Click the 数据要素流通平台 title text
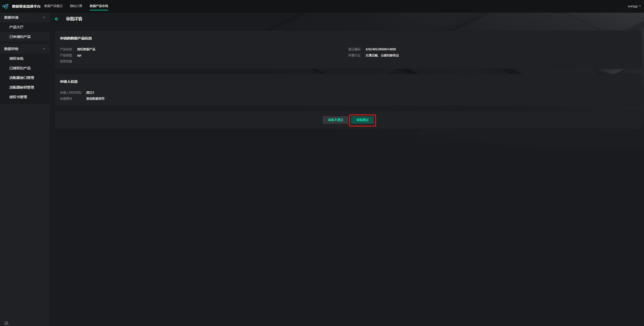Image resolution: width=644 pixels, height=326 pixels. pyautogui.click(x=26, y=6)
